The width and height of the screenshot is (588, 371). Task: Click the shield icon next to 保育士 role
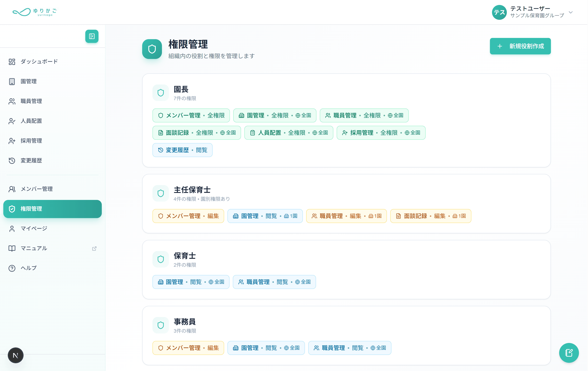click(x=160, y=259)
